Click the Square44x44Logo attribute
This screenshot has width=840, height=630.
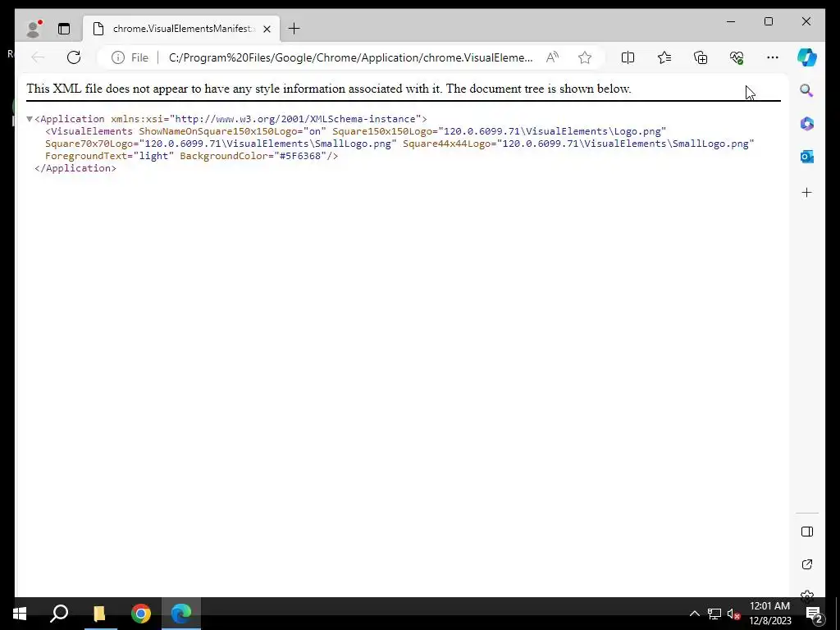[x=578, y=144]
